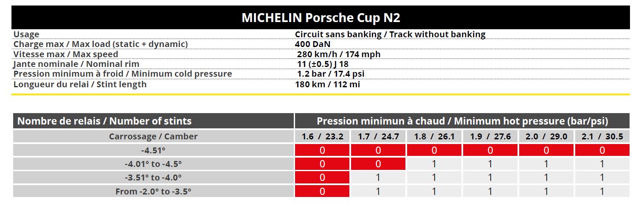
Task: Select the 400 DaN max load value
Action: click(x=312, y=44)
